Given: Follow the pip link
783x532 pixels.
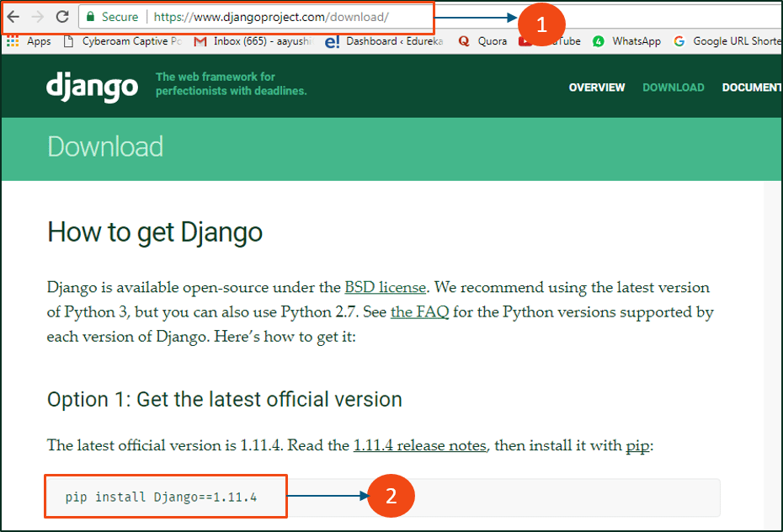Looking at the screenshot, I should [x=637, y=445].
